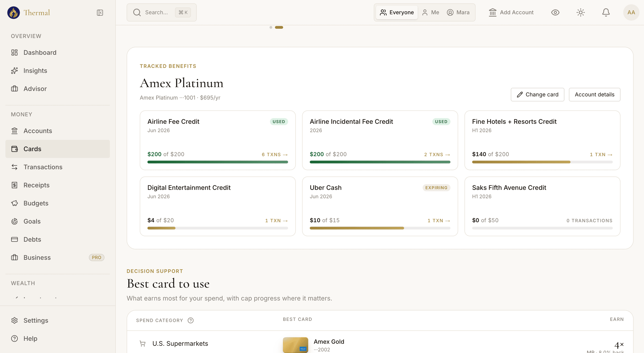This screenshot has width=644, height=353.
Task: Click the U.S. Supermarkets row label
Action: click(180, 343)
